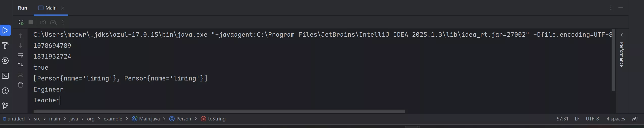The image size is (644, 128).
Task: Clear all console output
Action: click(x=20, y=85)
